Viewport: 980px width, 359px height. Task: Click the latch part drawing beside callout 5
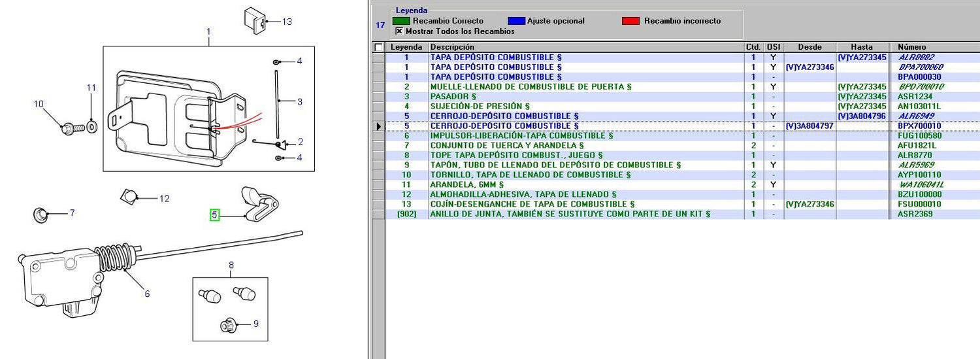258,203
